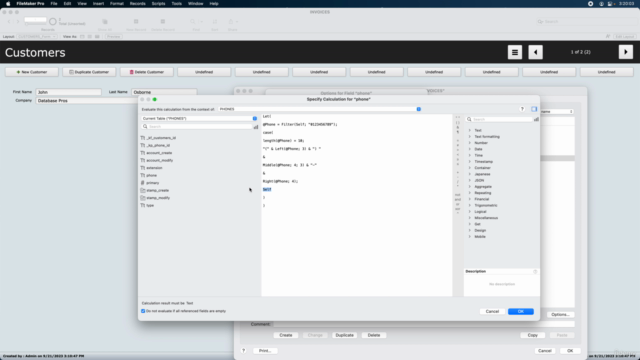Viewport: 640px width, 360px height.
Task: Click the Duplicate Customer button
Action: tap(89, 72)
